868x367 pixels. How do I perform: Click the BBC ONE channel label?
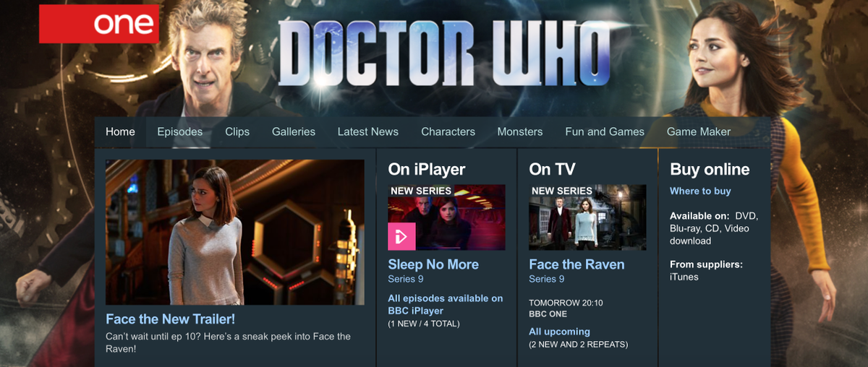coord(548,314)
